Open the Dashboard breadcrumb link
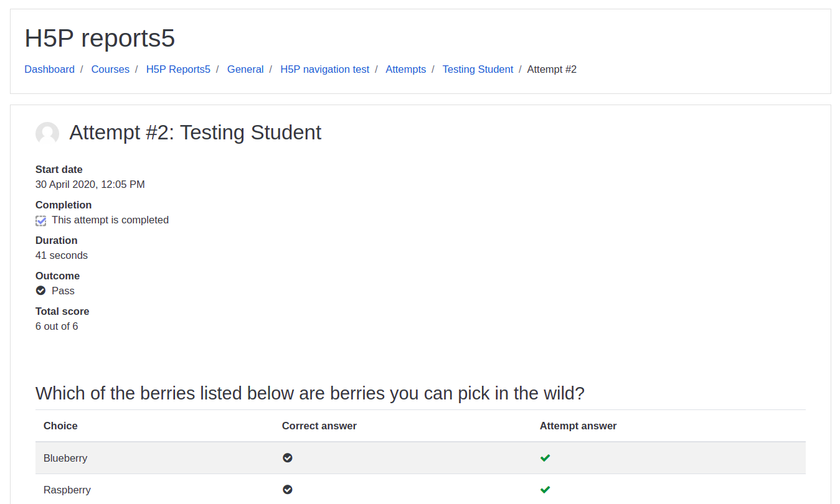This screenshot has width=840, height=504. (x=50, y=70)
